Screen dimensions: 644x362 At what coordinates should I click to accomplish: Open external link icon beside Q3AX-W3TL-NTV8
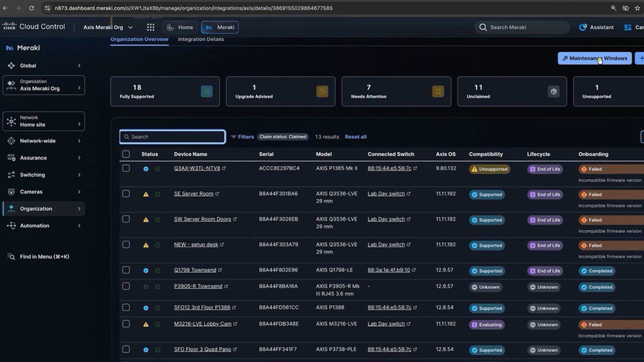point(224,168)
